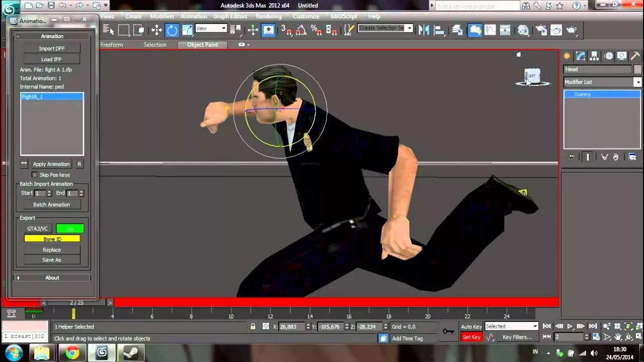Open Render Setup teapot icon

[x=541, y=30]
